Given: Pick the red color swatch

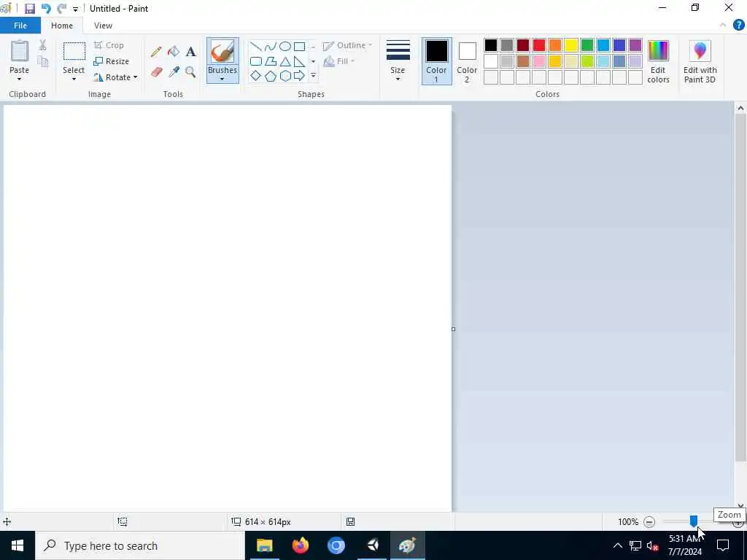Looking at the screenshot, I should tap(539, 45).
